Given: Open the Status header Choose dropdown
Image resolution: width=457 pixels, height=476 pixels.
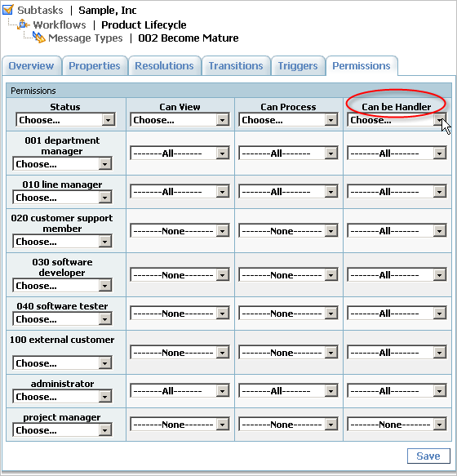Looking at the screenshot, I should (65, 120).
